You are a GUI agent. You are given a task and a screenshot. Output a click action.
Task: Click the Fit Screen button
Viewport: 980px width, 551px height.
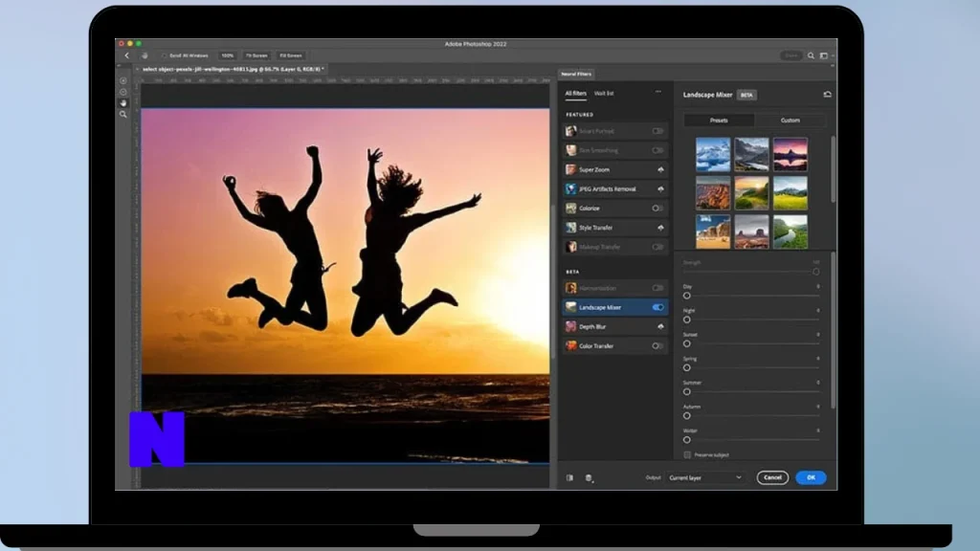pos(256,55)
